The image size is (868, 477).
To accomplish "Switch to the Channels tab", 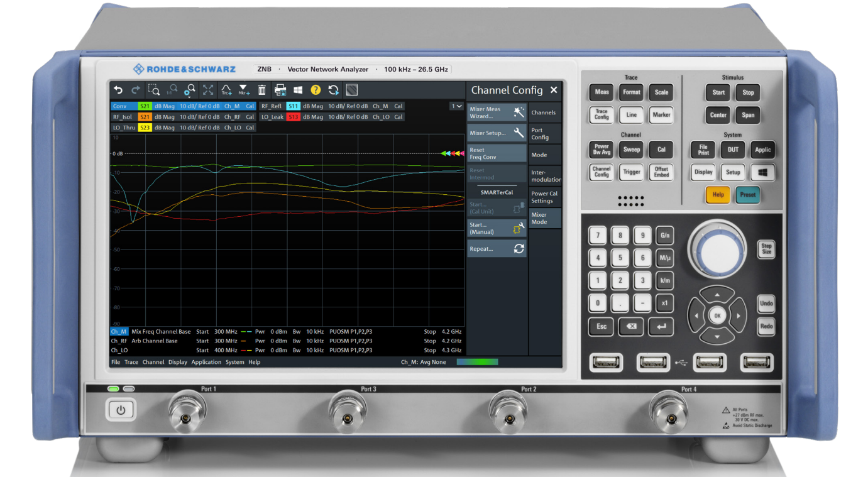I will coord(544,113).
